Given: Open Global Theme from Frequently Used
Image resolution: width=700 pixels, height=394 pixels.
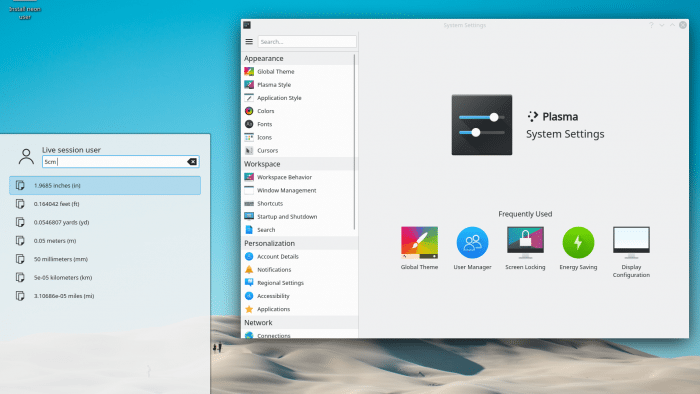Looking at the screenshot, I should [x=419, y=248].
